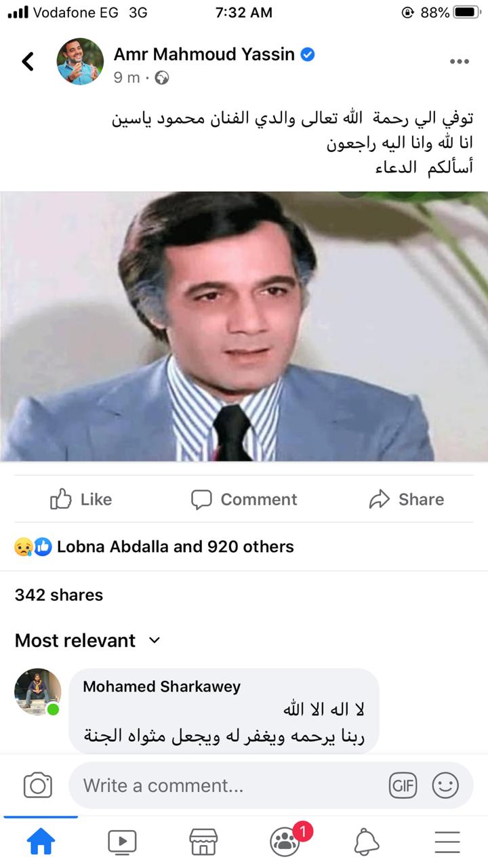Image resolution: width=488 pixels, height=868 pixels.
Task: Go back using the top-left arrow
Action: point(28,61)
